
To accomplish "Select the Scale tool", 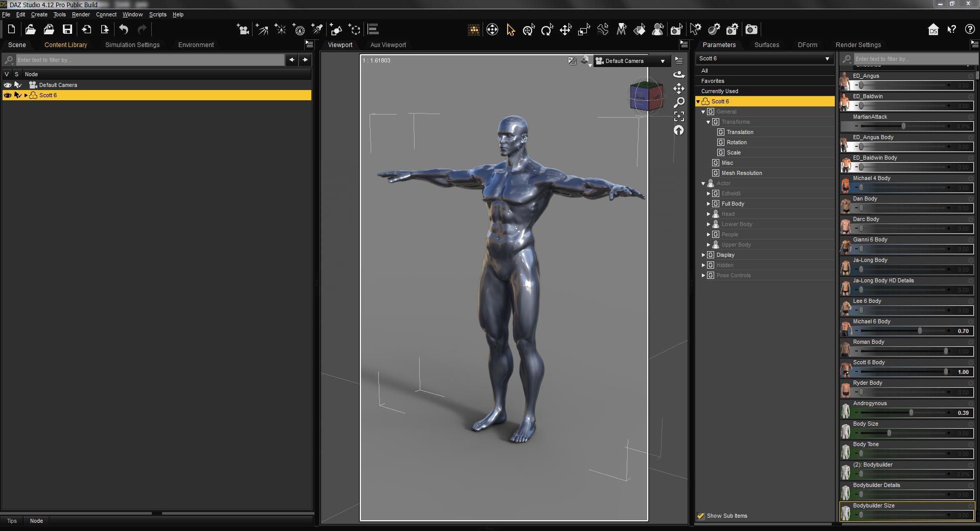I will 584,30.
